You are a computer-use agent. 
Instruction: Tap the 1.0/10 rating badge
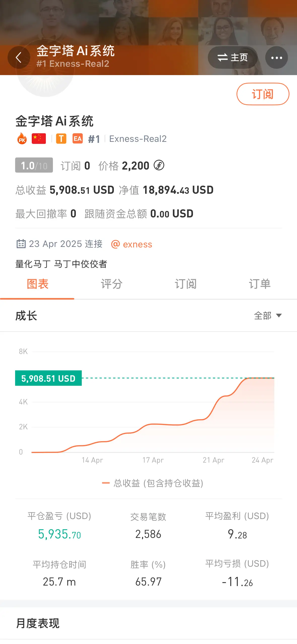point(34,165)
